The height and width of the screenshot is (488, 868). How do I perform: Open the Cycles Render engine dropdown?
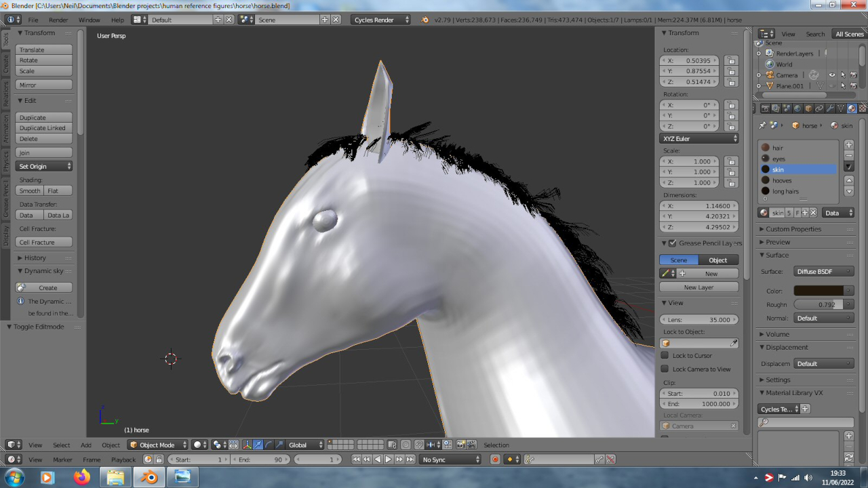pos(381,20)
